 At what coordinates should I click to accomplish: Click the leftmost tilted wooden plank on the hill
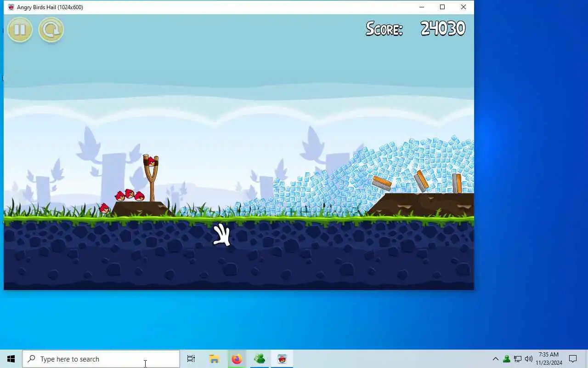[382, 183]
